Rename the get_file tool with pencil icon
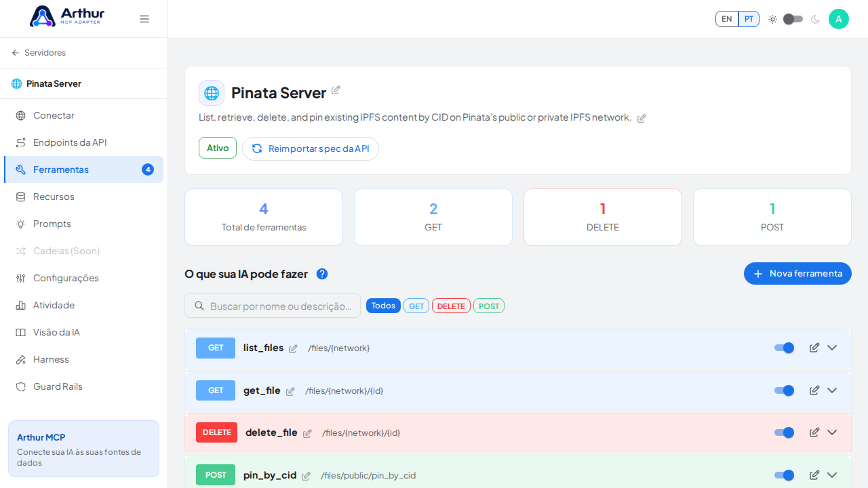This screenshot has height=488, width=868. point(290,391)
